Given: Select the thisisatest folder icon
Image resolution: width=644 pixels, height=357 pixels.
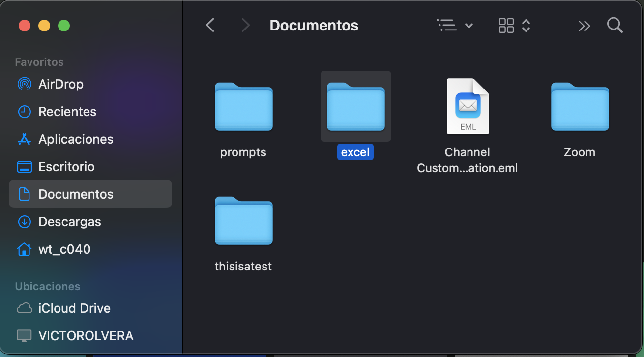Looking at the screenshot, I should (243, 221).
